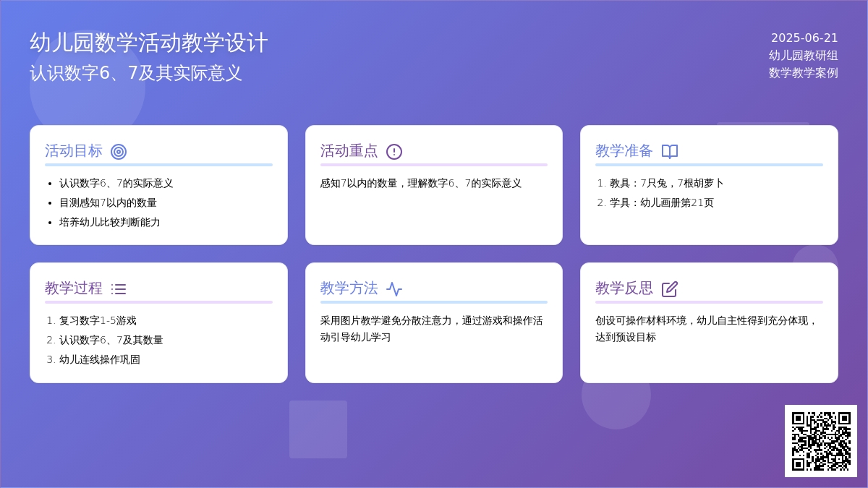Click bullet 认识数字6、7的实际意义

pyautogui.click(x=116, y=183)
